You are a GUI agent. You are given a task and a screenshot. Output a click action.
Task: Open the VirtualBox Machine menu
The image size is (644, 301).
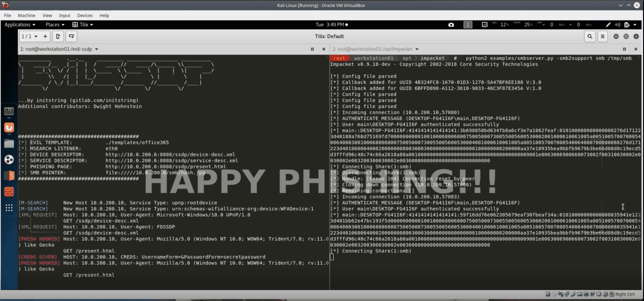coord(27,15)
